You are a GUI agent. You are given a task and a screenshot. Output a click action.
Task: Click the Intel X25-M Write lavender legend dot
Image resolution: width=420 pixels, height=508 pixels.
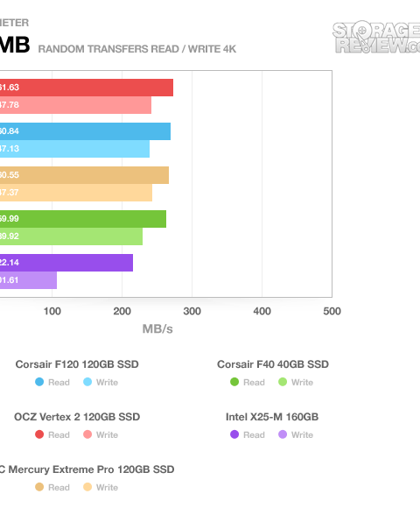click(x=283, y=434)
